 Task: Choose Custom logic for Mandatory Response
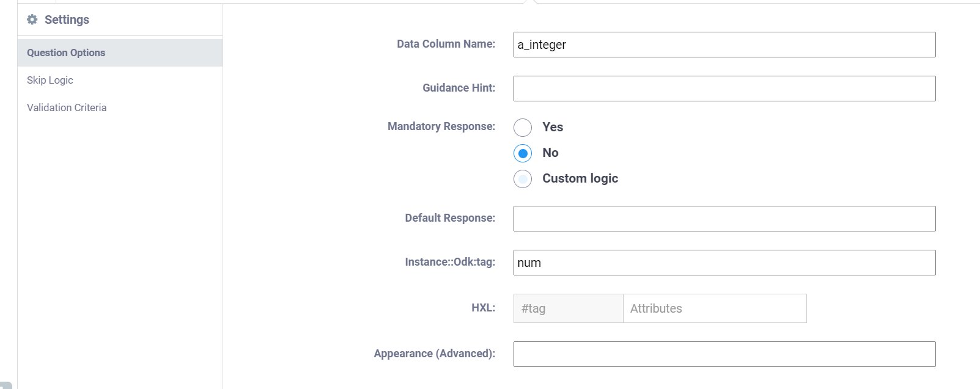tap(523, 178)
